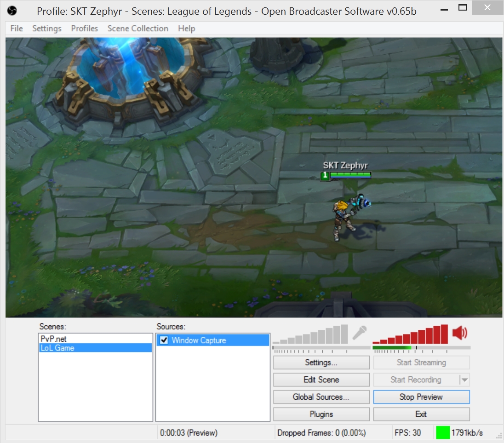Click the window resize grip corner
504x443 pixels.
tap(499, 436)
